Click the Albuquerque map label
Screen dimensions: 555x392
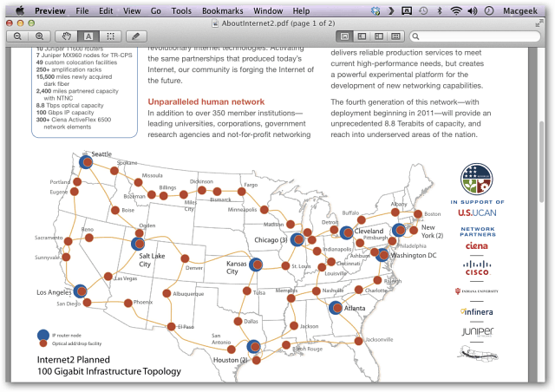(x=188, y=293)
